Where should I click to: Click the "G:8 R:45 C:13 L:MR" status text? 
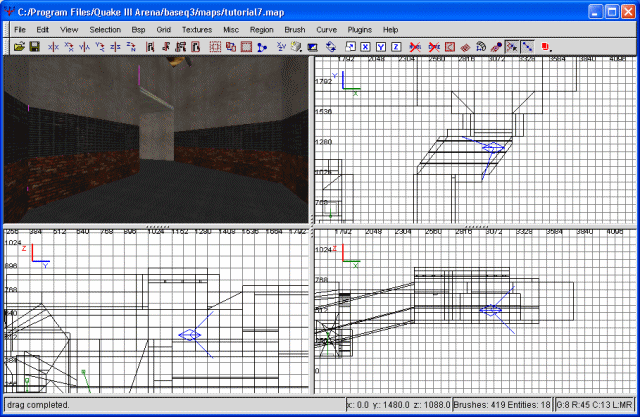pos(595,405)
